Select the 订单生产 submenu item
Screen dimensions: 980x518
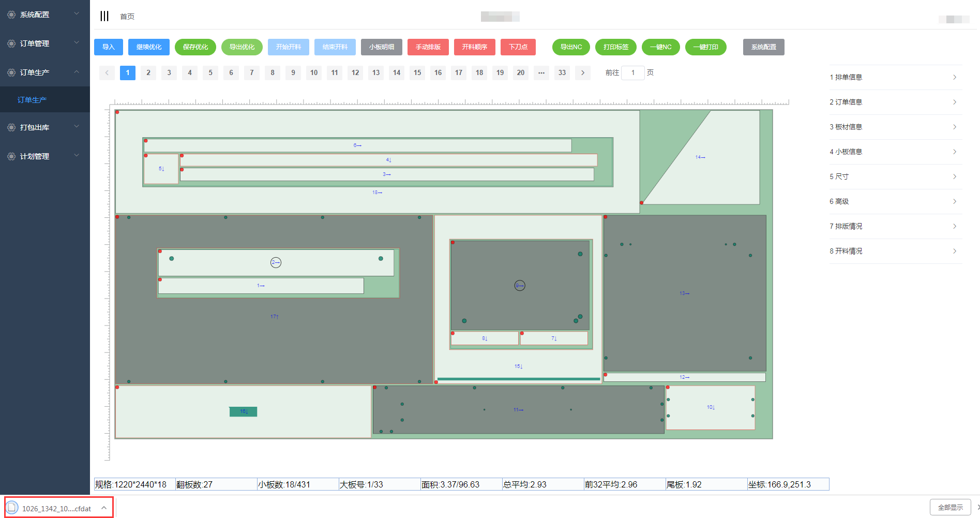coord(32,100)
